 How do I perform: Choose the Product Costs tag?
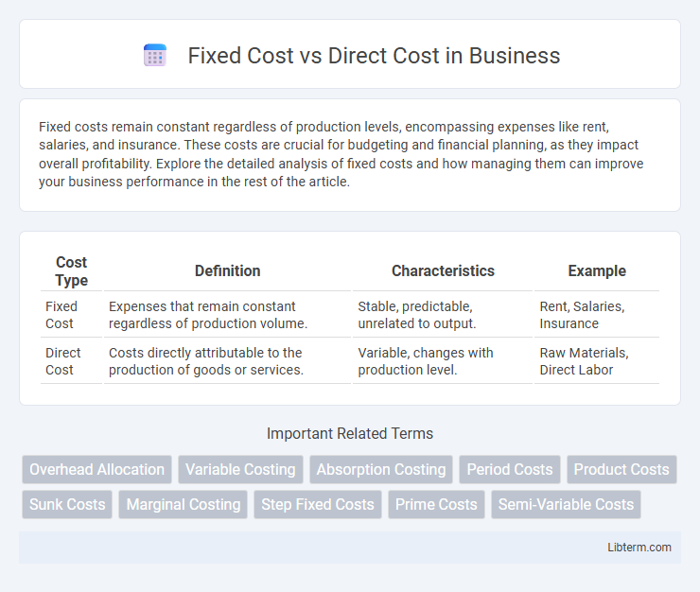point(621,469)
